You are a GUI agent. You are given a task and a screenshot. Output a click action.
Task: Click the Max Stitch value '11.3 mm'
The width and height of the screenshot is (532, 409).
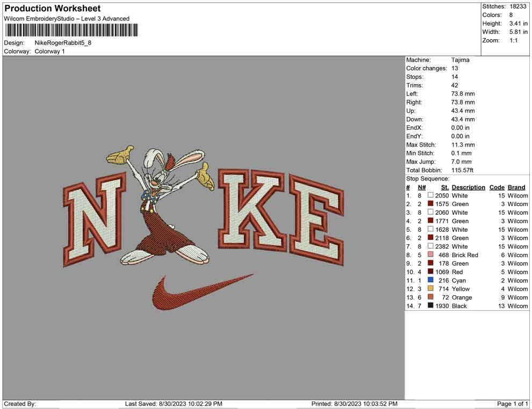click(463, 145)
